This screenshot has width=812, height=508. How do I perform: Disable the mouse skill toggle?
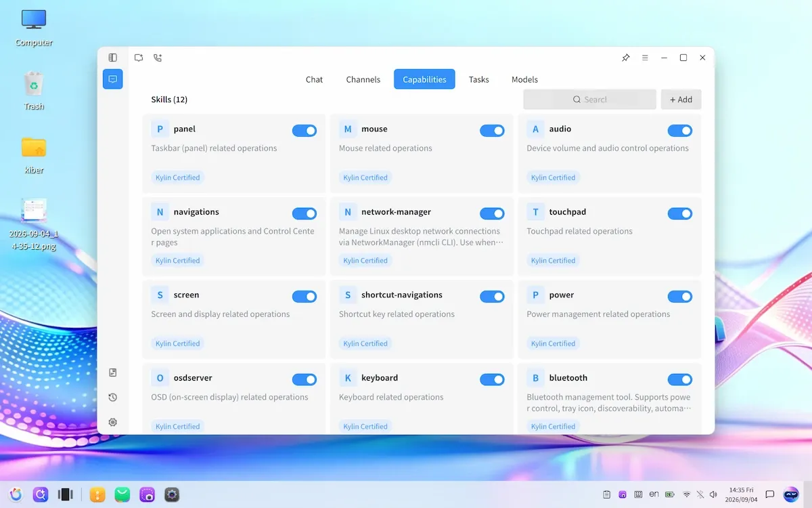pos(492,131)
